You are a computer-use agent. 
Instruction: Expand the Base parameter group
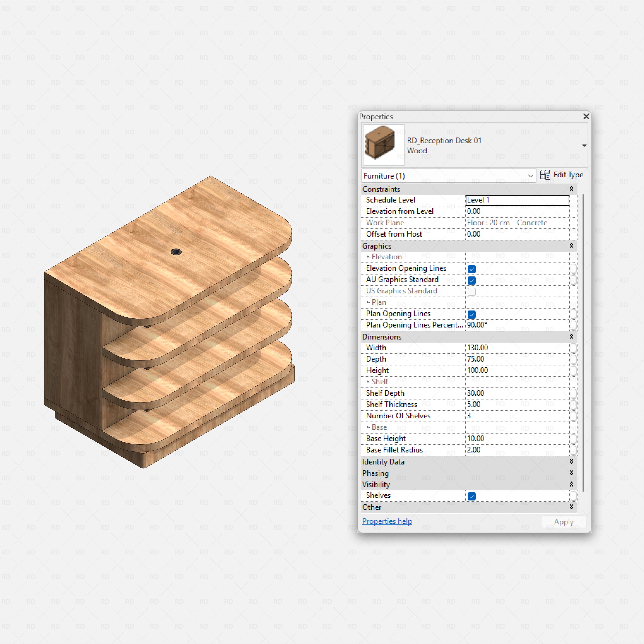point(368,427)
